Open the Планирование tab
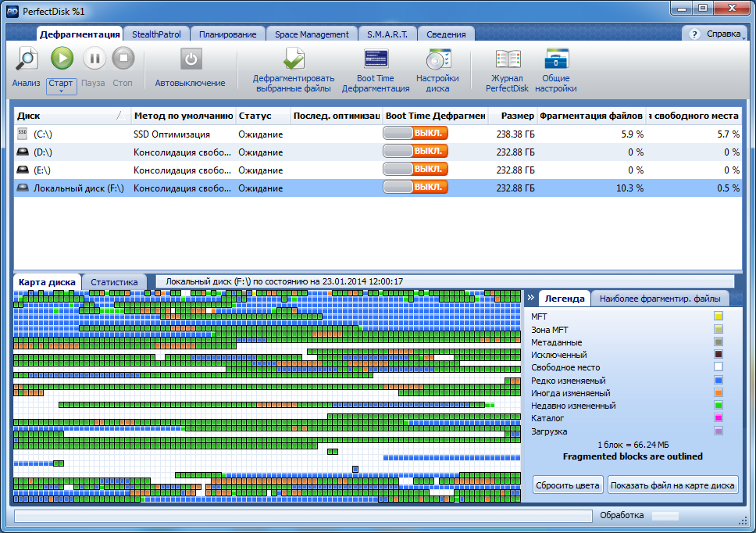756x533 pixels. 227,34
